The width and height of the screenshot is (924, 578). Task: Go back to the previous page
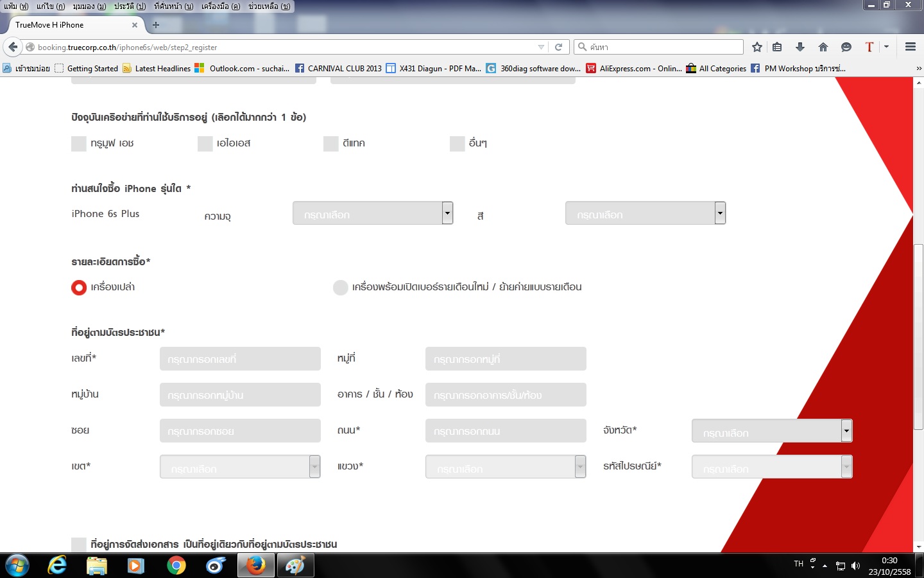pos(13,47)
